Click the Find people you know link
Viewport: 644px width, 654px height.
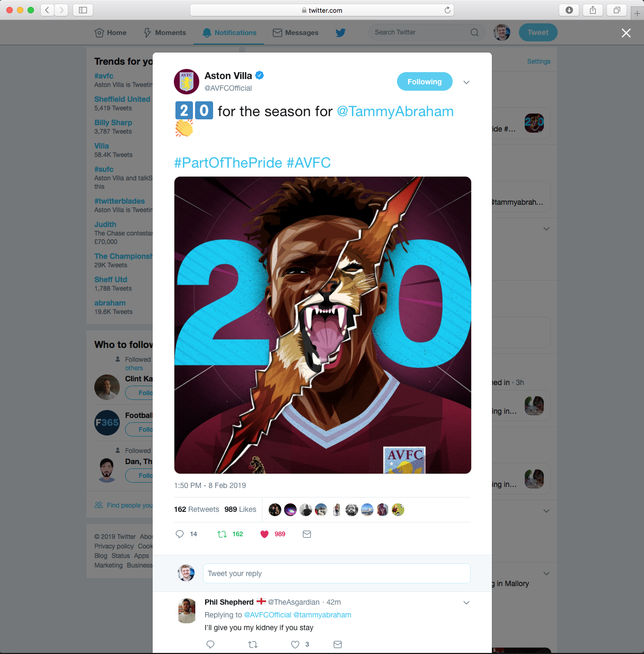(123, 505)
